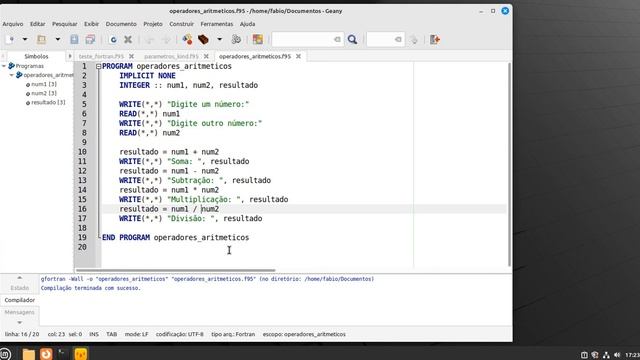Open the Projeto menu

click(x=153, y=24)
